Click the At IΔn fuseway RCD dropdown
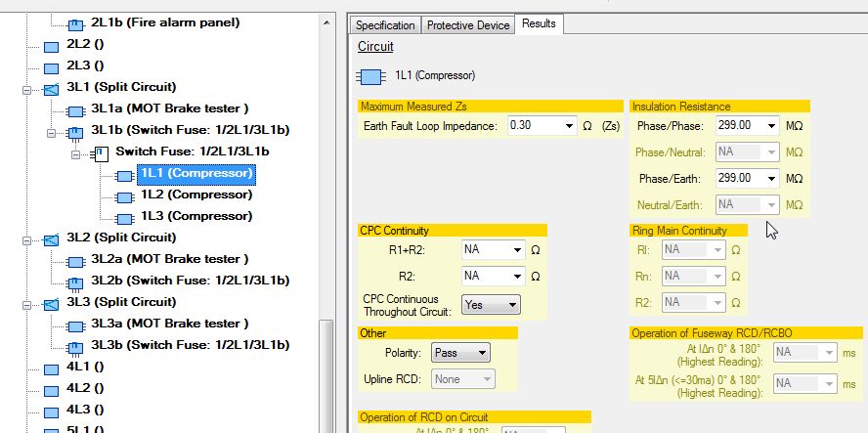 [x=804, y=353]
